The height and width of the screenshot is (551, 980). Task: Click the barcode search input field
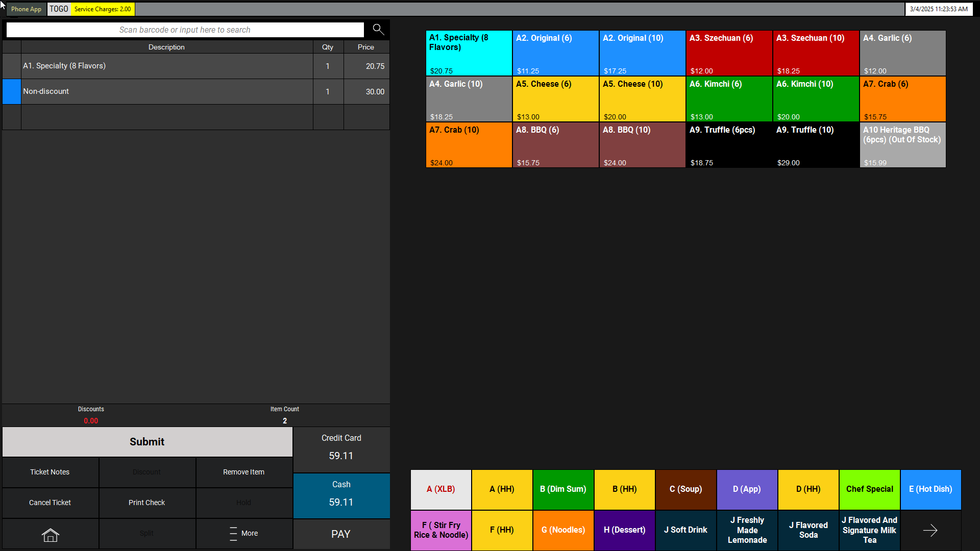185,30
